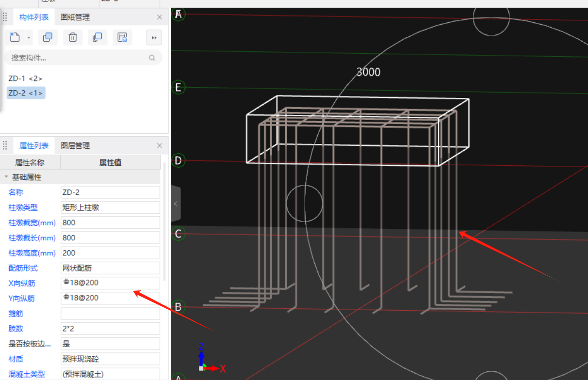Click the 3000 dimension label in viewport
Image resolution: width=588 pixels, height=380 pixels.
(368, 72)
